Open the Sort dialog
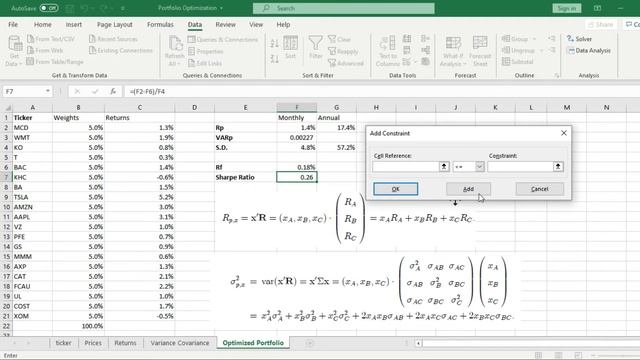 pos(291,47)
